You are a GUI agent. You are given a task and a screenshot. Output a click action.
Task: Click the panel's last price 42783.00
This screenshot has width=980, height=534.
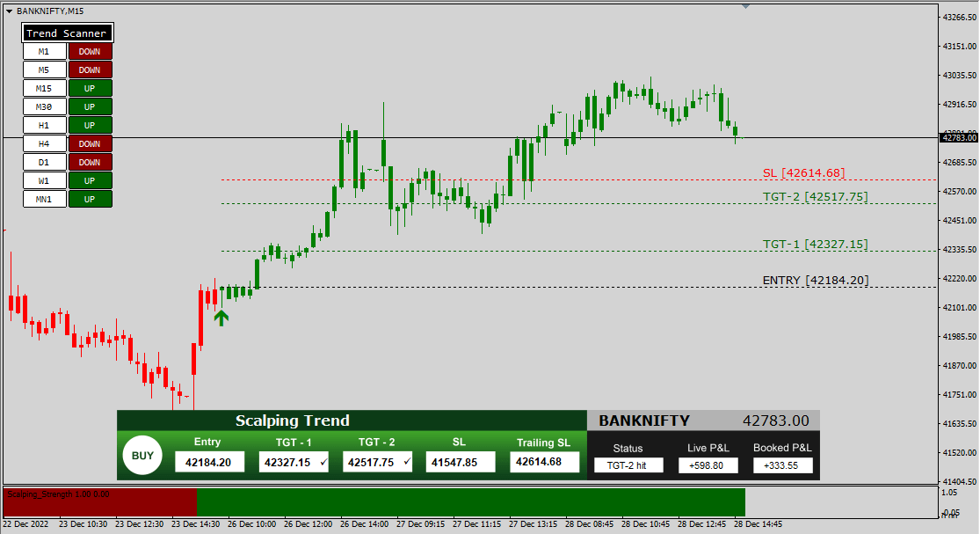pos(775,421)
